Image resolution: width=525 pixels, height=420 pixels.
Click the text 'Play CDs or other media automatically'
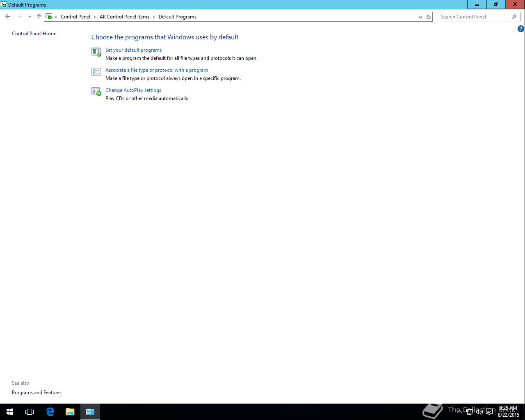[x=147, y=98]
